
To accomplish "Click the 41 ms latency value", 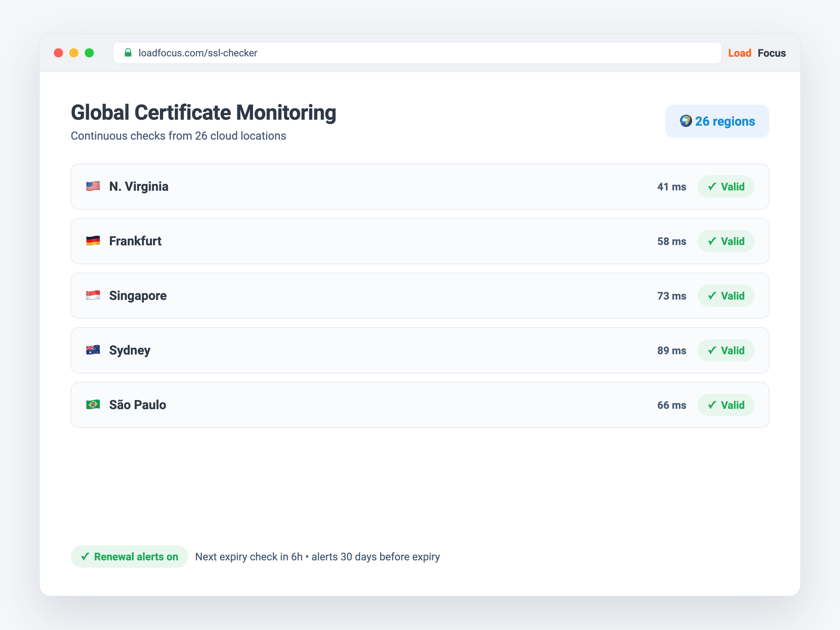I will click(671, 187).
